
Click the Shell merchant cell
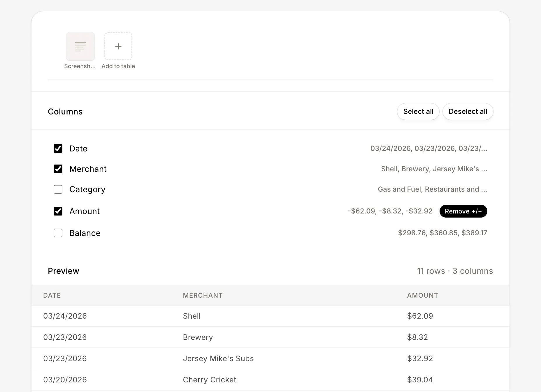point(192,316)
